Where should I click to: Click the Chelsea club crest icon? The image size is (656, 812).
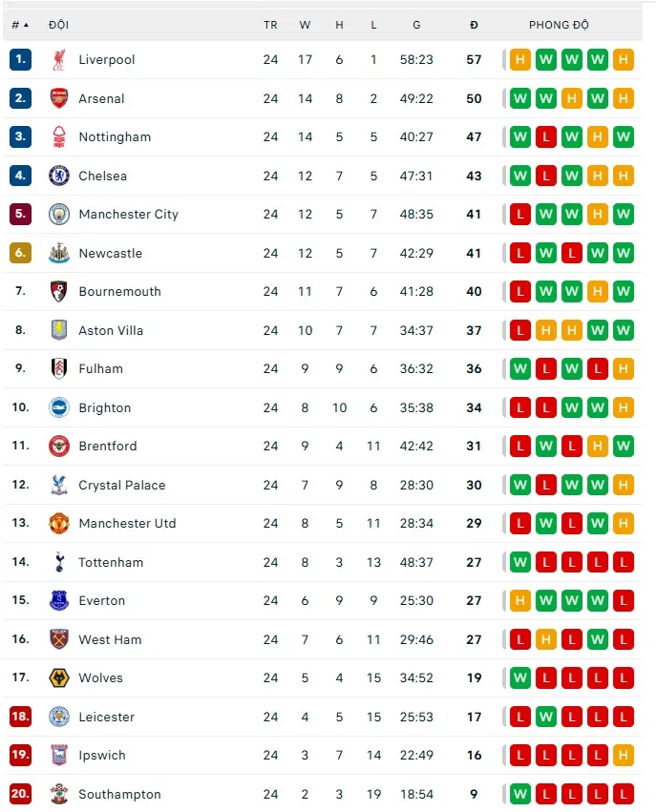point(59,176)
